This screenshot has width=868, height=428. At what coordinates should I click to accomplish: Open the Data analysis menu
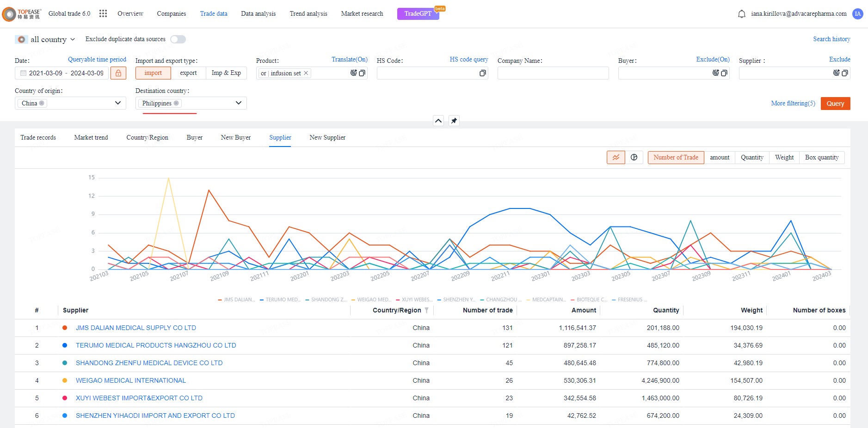coord(259,14)
